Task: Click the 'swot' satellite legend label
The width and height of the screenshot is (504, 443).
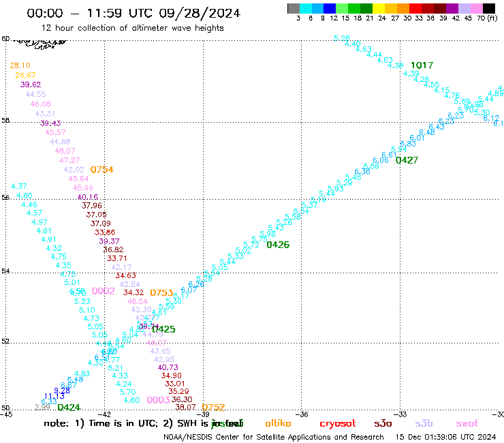Action: tap(467, 424)
